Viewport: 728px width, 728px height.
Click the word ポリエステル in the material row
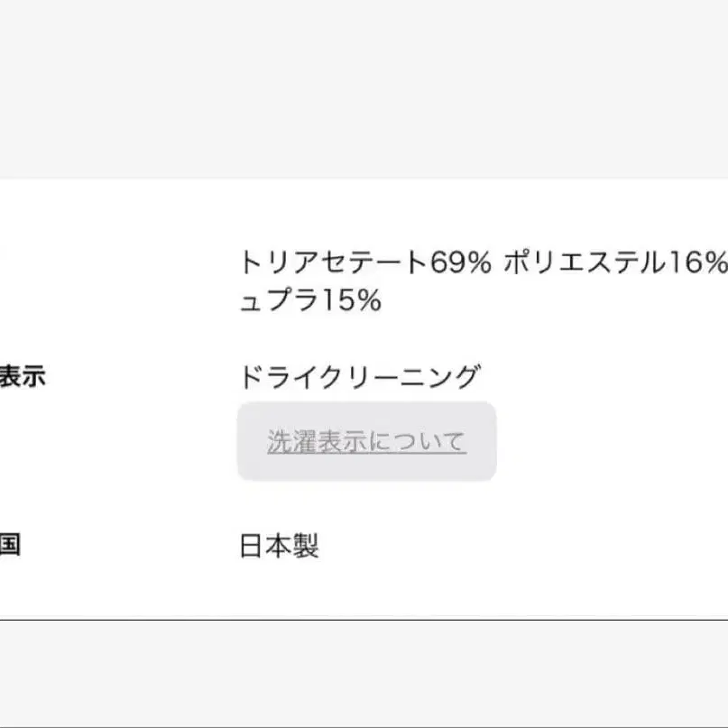tap(585, 263)
